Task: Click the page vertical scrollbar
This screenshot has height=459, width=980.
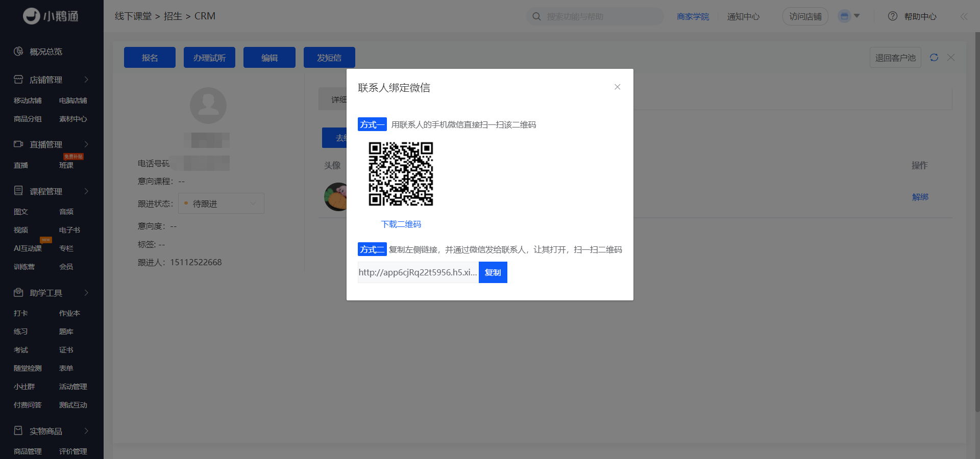Action: (x=977, y=222)
